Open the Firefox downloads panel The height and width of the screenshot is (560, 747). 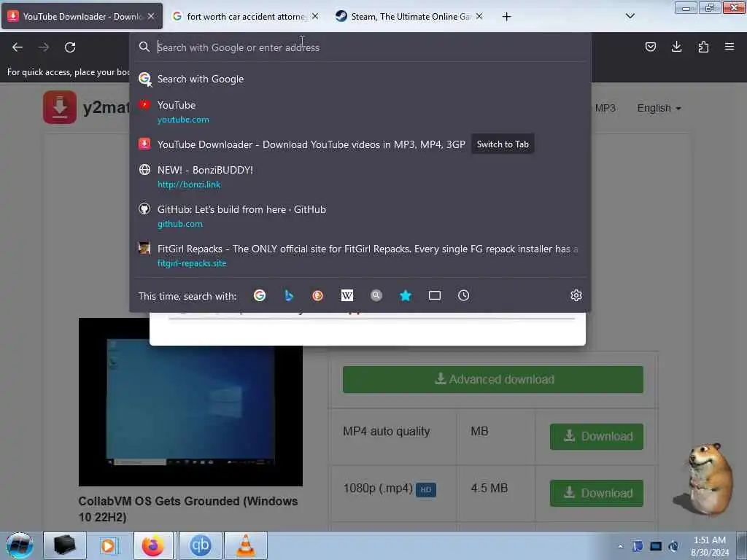tap(676, 47)
